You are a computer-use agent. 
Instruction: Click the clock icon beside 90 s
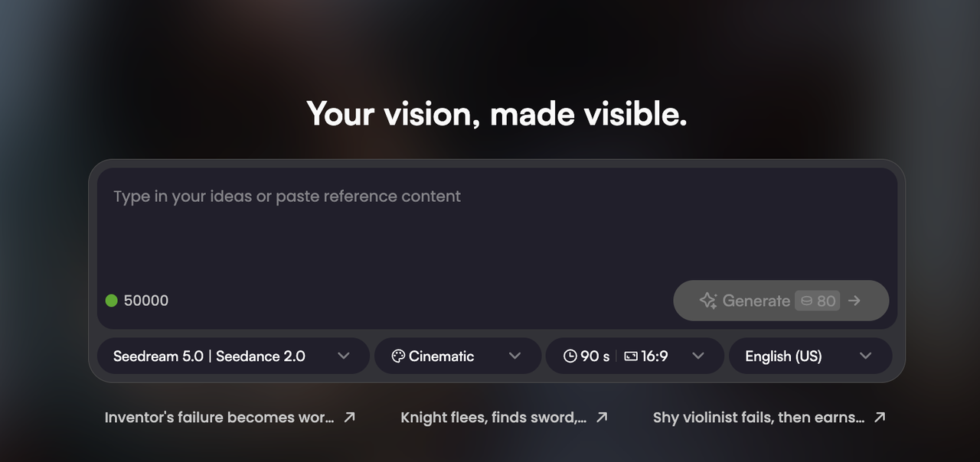pyautogui.click(x=570, y=356)
